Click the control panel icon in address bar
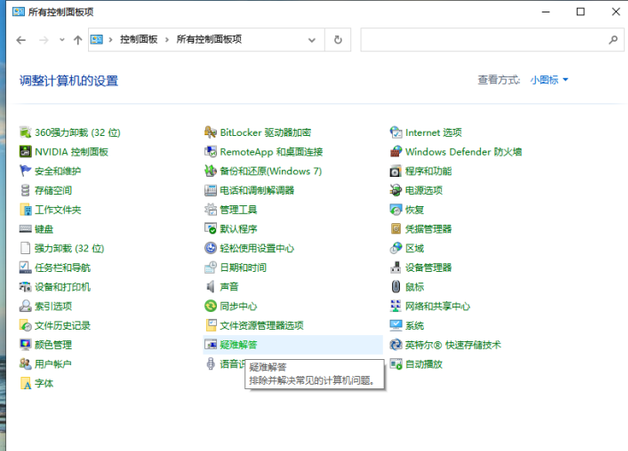This screenshot has height=451, width=628. [x=97, y=39]
